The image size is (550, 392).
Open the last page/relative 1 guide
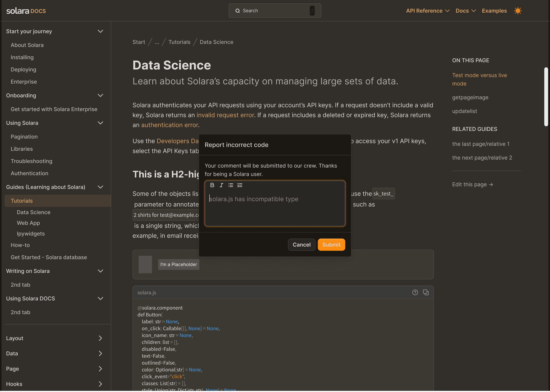tap(481, 144)
